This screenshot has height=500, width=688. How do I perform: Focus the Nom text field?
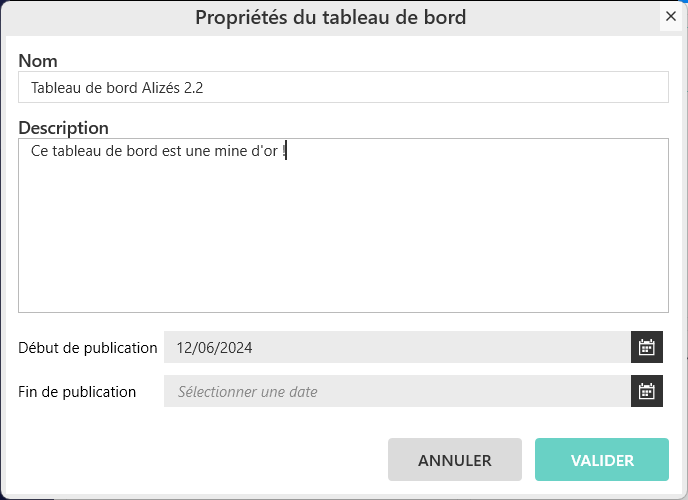coord(343,87)
